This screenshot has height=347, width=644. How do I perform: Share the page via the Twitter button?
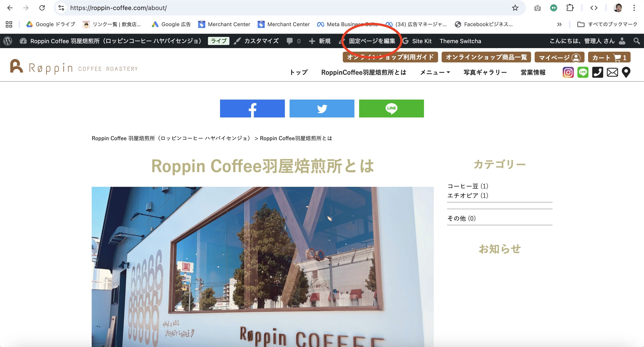[x=322, y=109]
